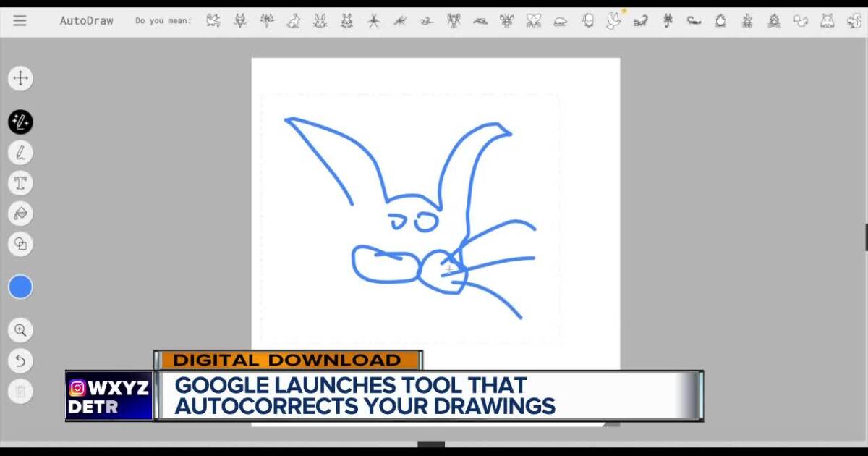This screenshot has height=456, width=868.
Task: Undo the last stroke
Action: pos(20,360)
